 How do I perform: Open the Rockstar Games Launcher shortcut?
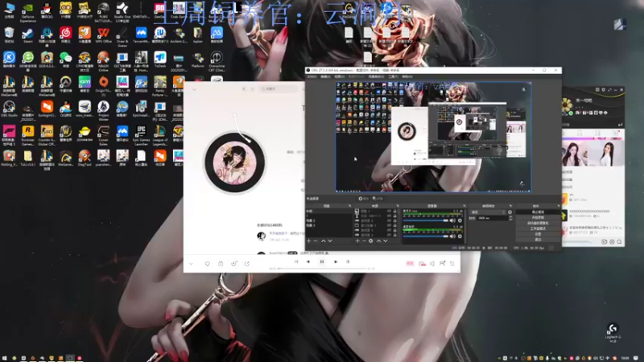[28, 135]
